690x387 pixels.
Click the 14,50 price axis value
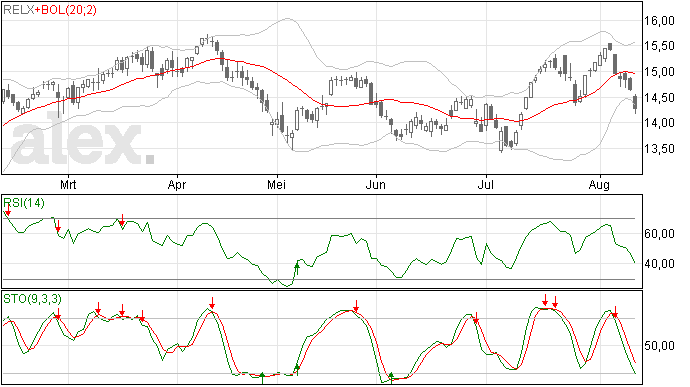click(659, 98)
